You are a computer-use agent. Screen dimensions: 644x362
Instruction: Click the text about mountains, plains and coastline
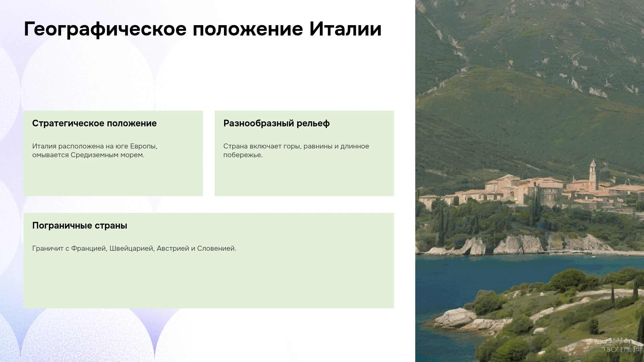(x=296, y=150)
